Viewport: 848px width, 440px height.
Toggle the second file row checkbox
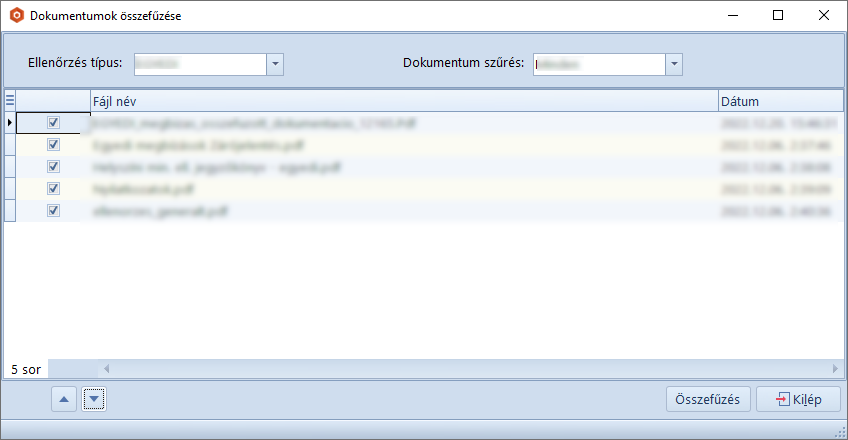tap(54, 144)
